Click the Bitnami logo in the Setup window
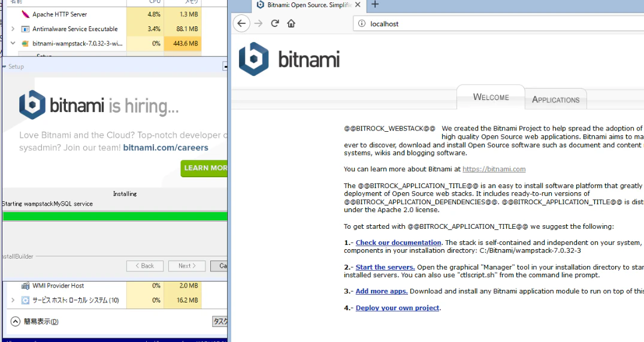The image size is (644, 342). 32,105
